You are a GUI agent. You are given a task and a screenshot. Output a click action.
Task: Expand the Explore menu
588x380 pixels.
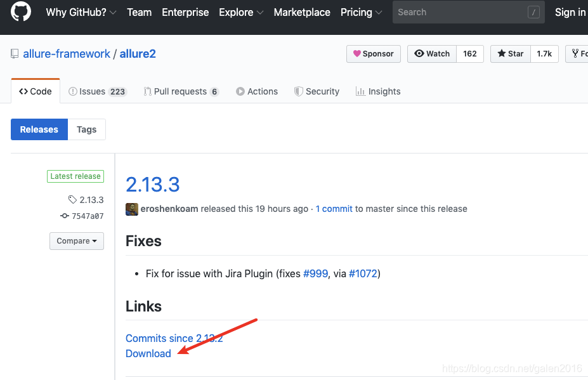click(241, 13)
